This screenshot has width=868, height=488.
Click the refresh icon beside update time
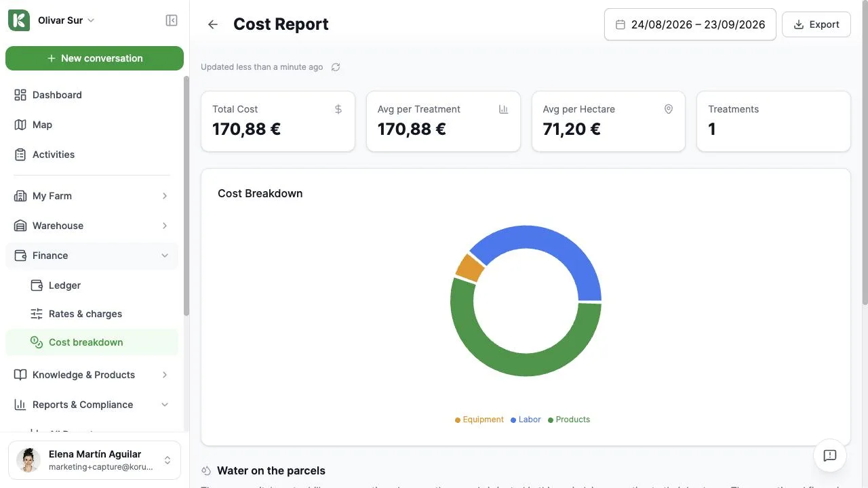point(336,67)
